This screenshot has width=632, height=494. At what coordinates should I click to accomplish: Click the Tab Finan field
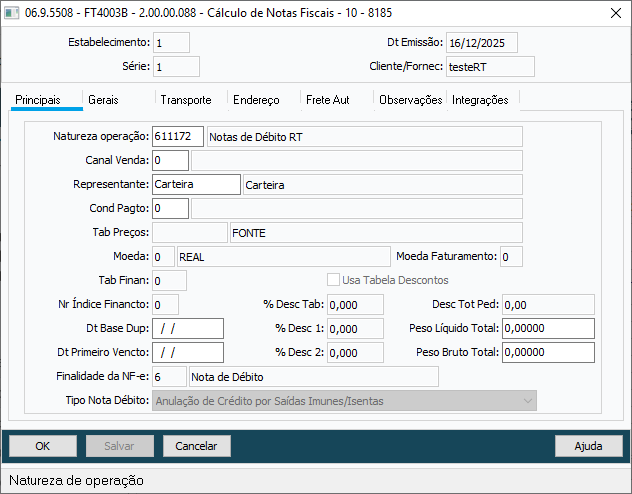pos(169,280)
